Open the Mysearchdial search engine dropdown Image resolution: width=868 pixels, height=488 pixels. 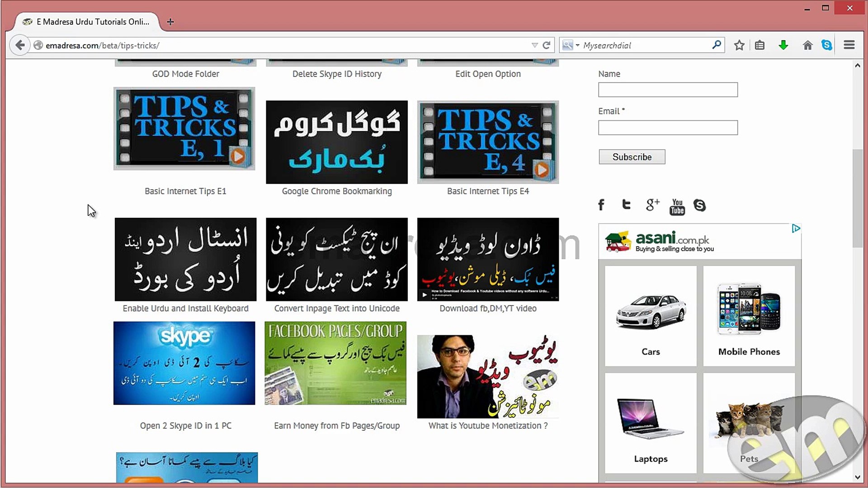[x=571, y=45]
